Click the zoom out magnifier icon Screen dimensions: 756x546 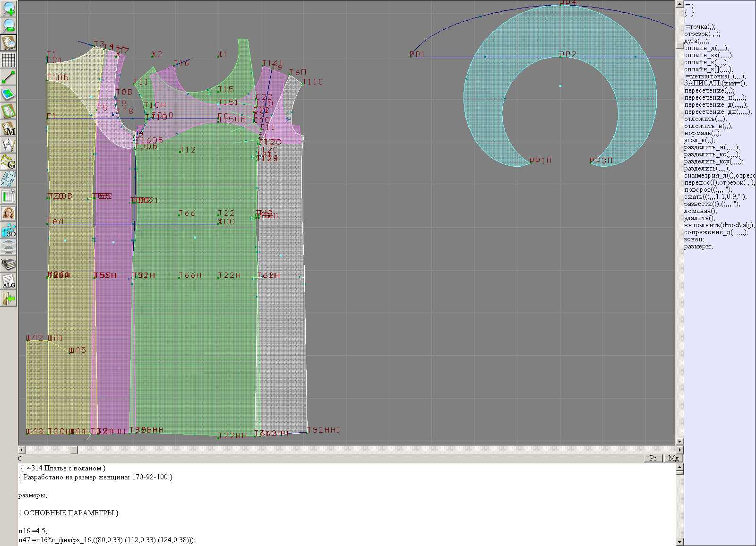pos(9,26)
